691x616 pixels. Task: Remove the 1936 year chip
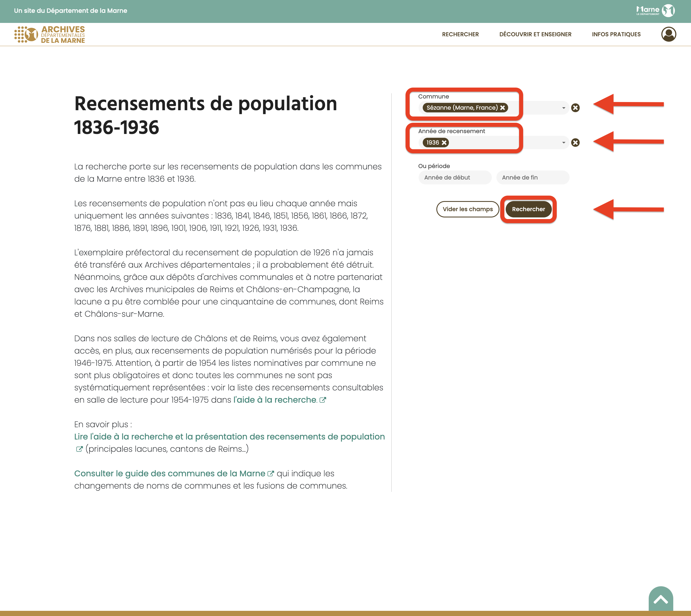click(x=445, y=142)
